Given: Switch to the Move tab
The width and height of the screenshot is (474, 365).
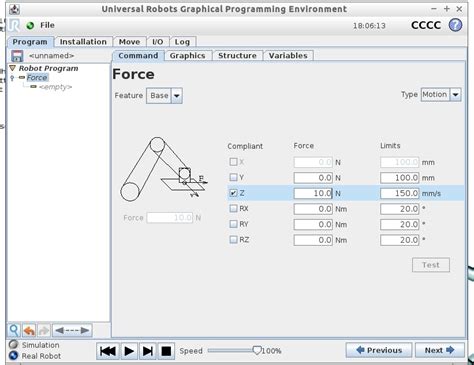Looking at the screenshot, I should coord(129,42).
